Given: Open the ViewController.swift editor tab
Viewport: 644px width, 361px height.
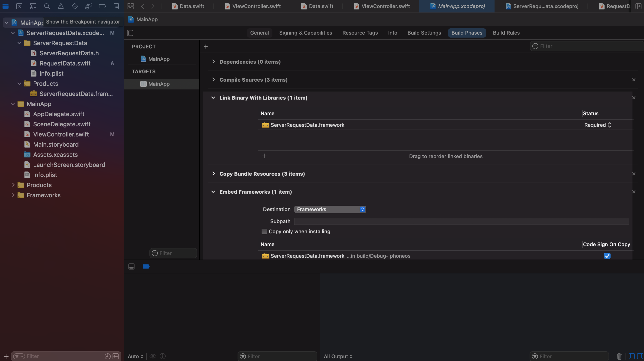Looking at the screenshot, I should [x=256, y=6].
